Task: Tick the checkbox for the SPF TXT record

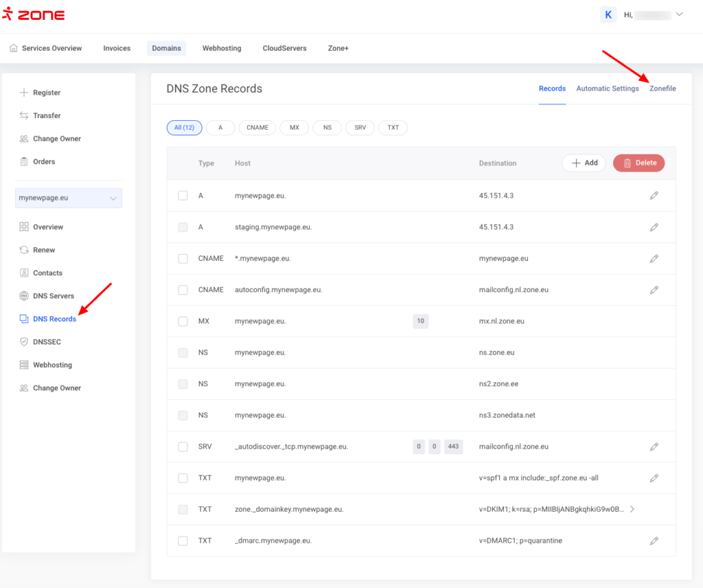Action: [x=183, y=478]
